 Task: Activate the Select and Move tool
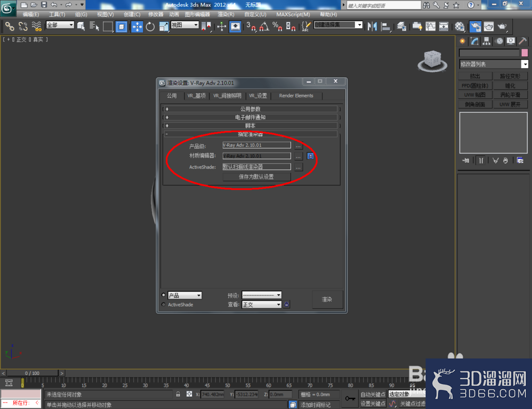(137, 26)
